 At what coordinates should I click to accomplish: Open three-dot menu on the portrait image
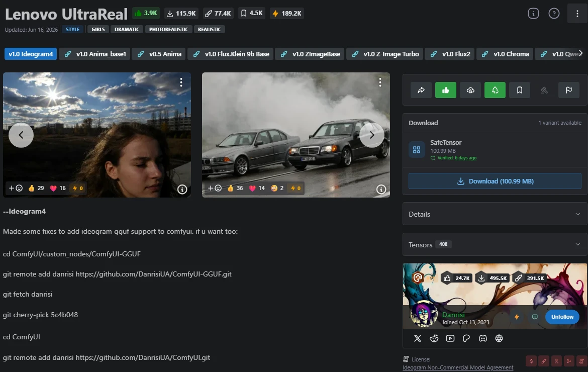[181, 82]
